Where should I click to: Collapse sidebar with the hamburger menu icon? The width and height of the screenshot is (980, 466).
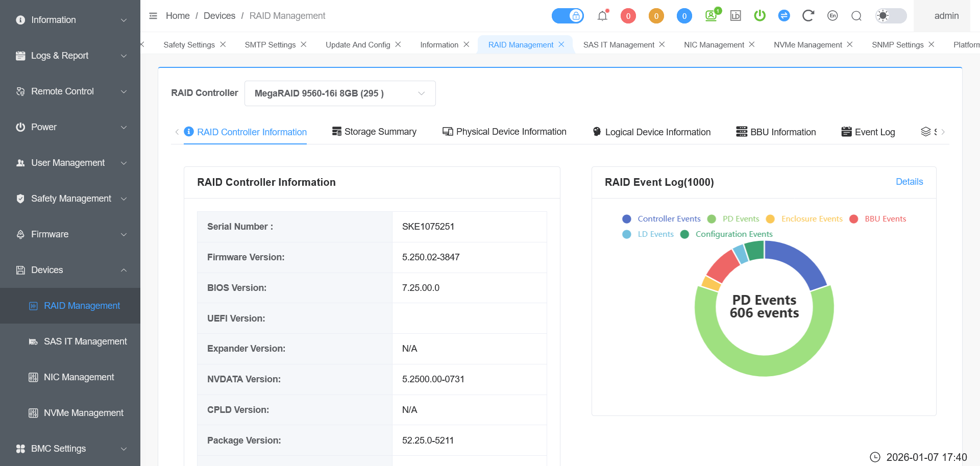coord(153,16)
